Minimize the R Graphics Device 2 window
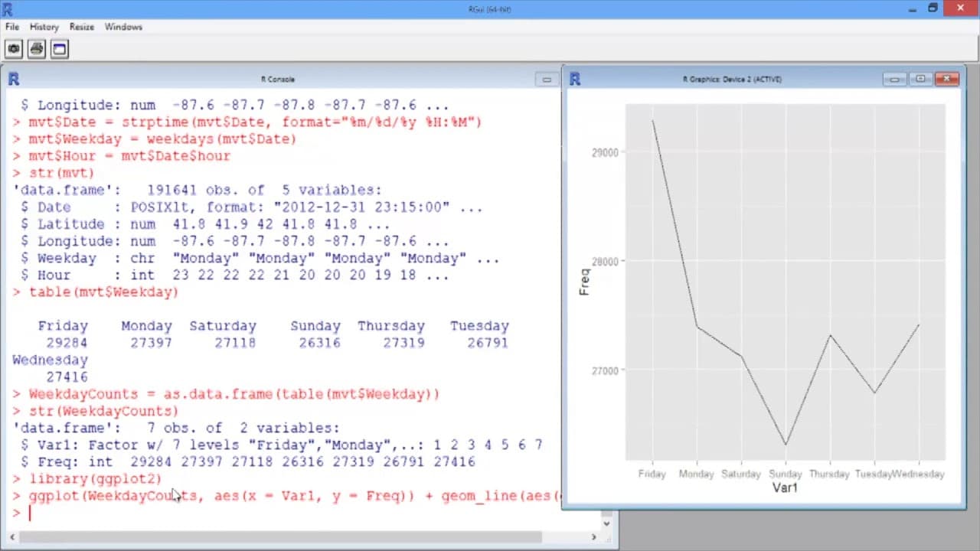980x551 pixels. [894, 79]
